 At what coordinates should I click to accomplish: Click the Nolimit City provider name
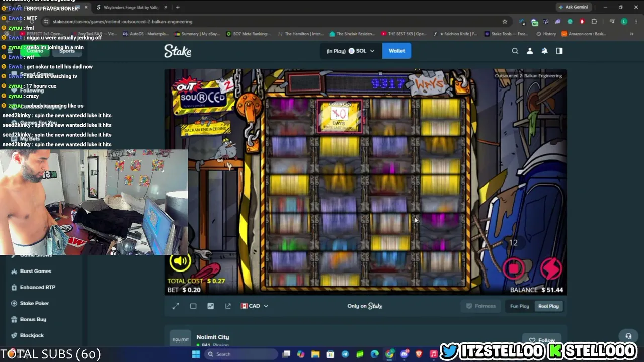coord(213,337)
